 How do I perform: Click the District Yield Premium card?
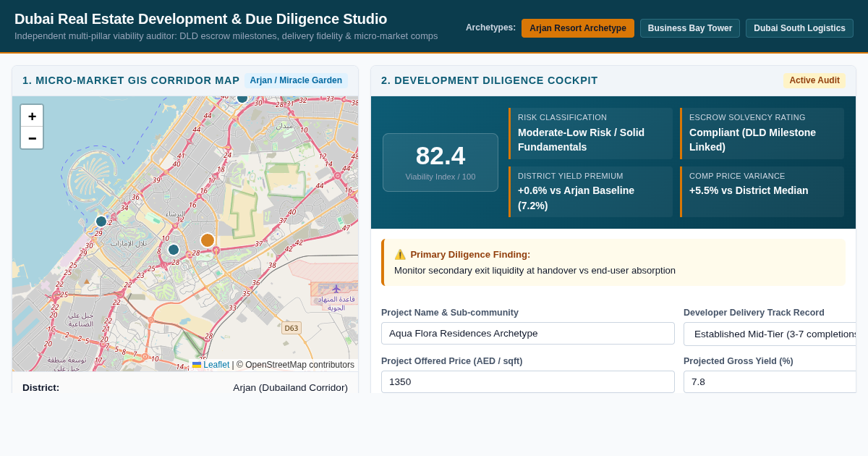point(591,192)
